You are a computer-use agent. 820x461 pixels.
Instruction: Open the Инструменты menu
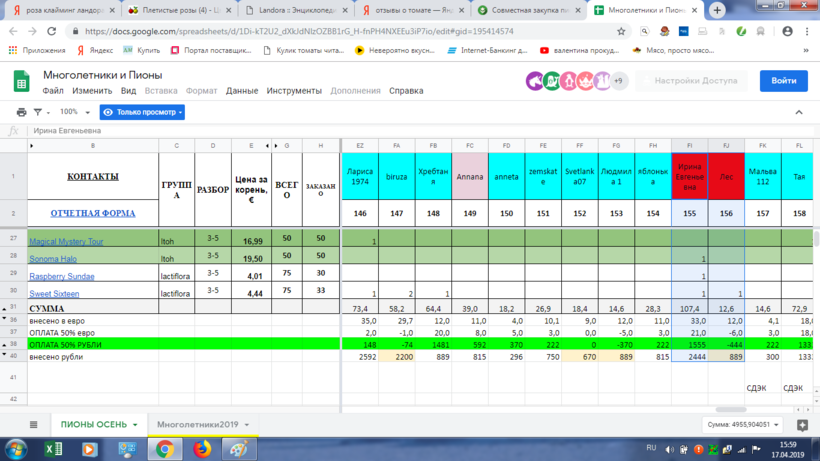293,91
